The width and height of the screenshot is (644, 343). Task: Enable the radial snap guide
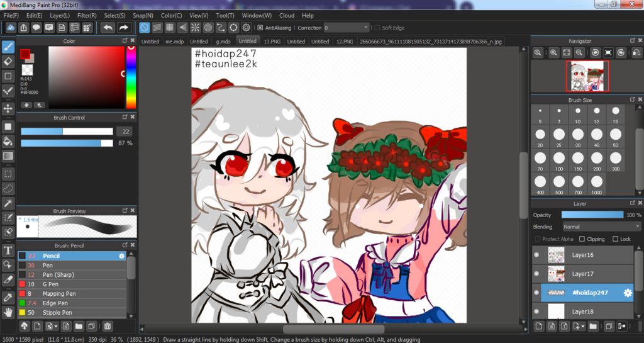[196, 28]
